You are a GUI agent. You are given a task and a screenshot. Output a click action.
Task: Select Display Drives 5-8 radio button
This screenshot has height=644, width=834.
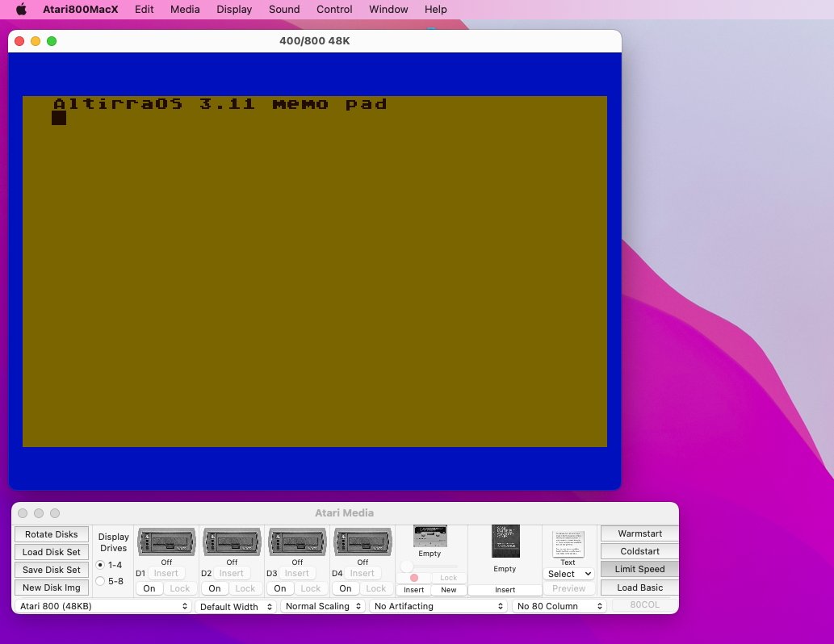[x=100, y=581]
